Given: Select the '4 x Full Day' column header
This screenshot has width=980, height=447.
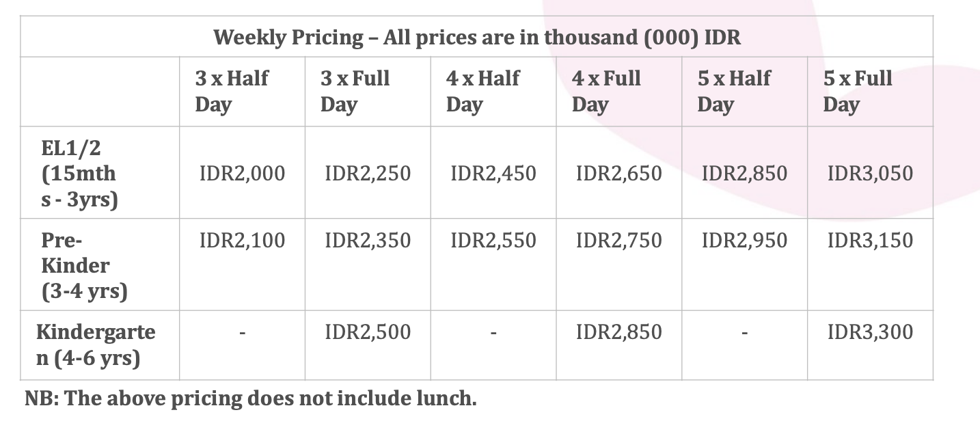Looking at the screenshot, I should coord(606,91).
